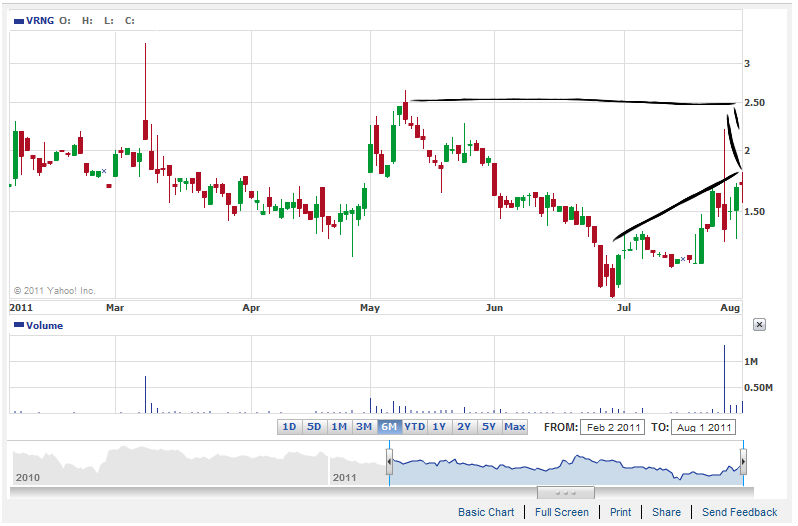Click the Jun axis label

pos(494,308)
